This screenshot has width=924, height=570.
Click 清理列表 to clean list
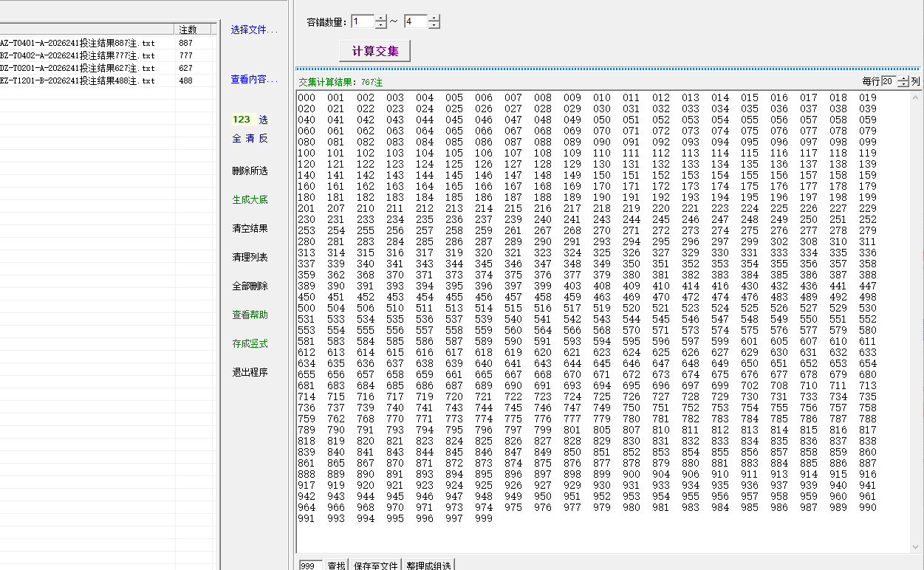[x=250, y=257]
